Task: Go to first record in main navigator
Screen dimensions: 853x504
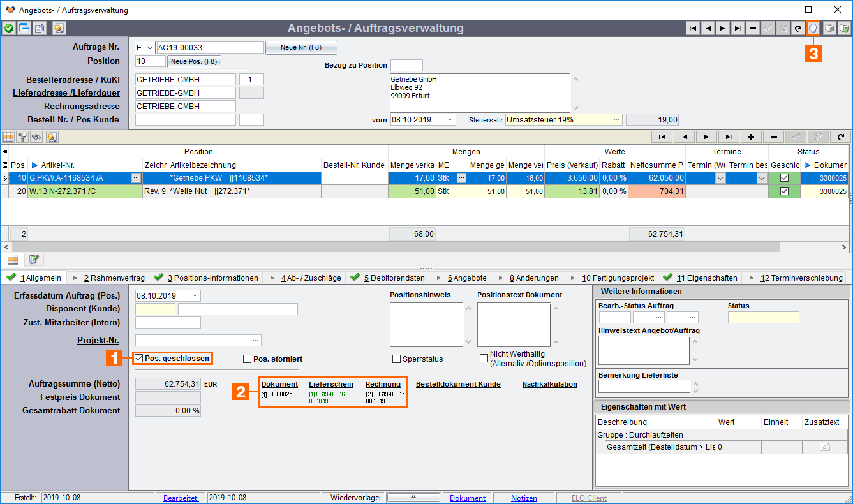Action: pyautogui.click(x=693, y=28)
